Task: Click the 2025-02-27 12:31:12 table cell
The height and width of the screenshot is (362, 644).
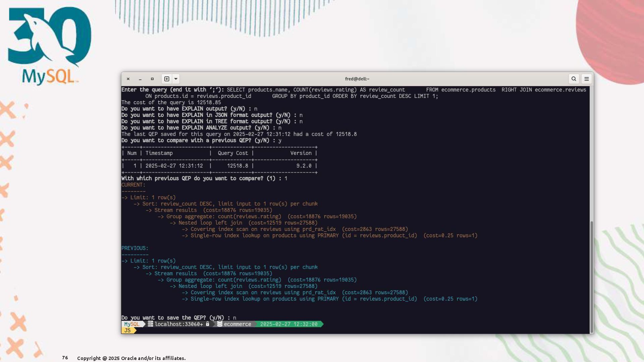Action: tap(174, 166)
